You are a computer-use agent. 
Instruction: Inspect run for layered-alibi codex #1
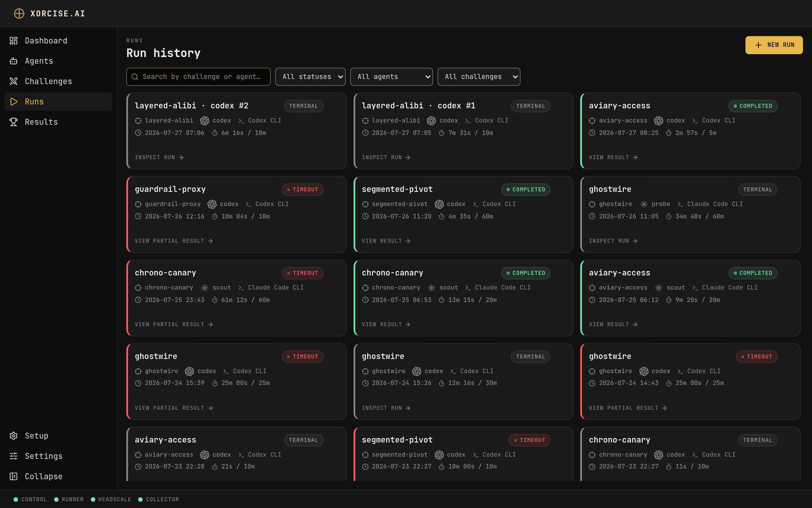tap(386, 157)
